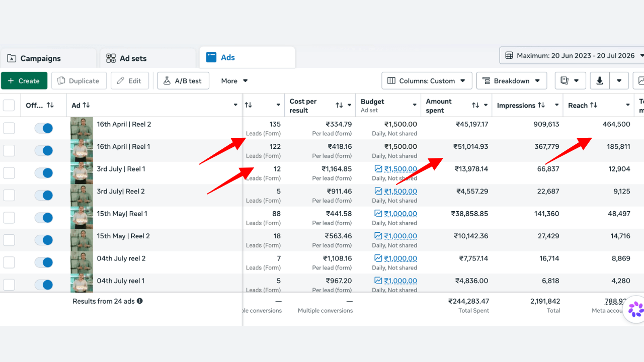The height and width of the screenshot is (362, 644).
Task: Sort by Impressions column arrows
Action: [541, 105]
